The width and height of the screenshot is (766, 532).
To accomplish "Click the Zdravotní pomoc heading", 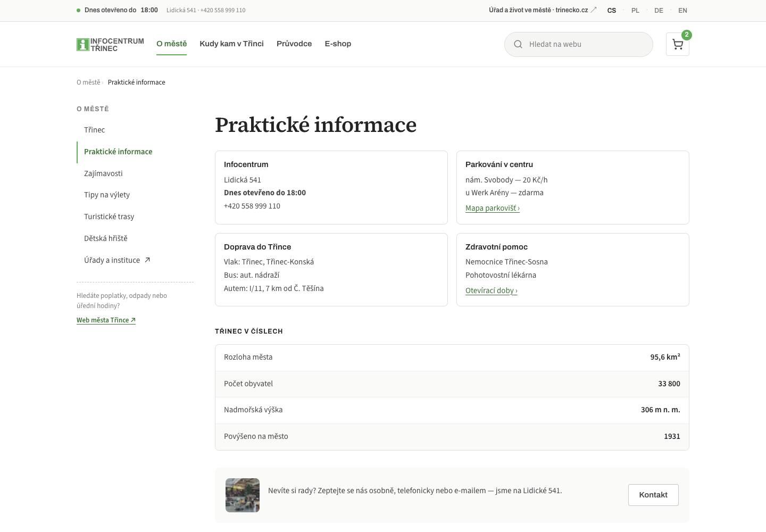I will (496, 247).
